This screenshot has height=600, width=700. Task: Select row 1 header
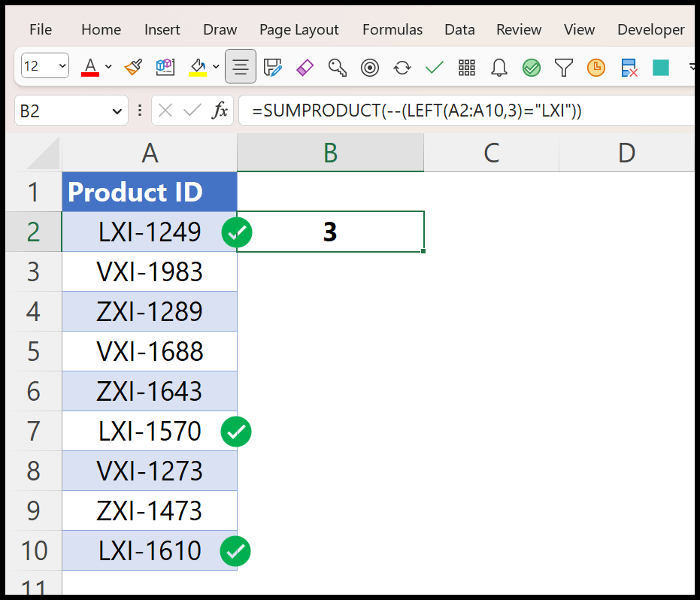click(x=34, y=192)
